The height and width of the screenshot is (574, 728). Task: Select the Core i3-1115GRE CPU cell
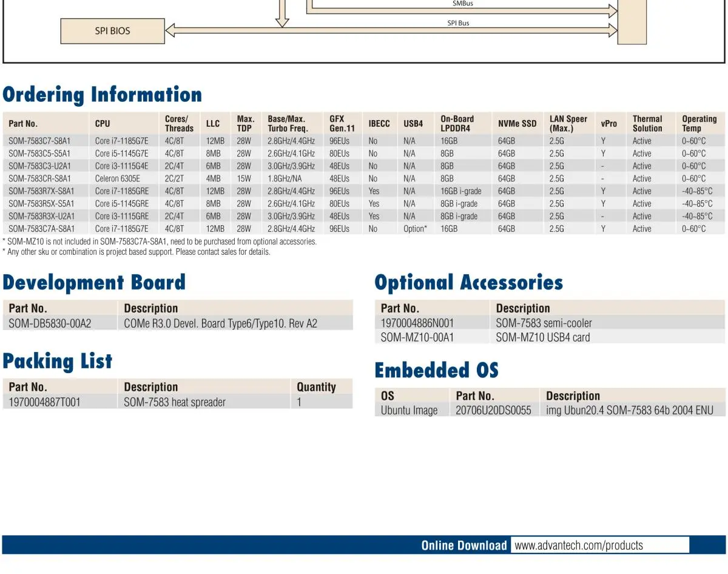point(122,216)
